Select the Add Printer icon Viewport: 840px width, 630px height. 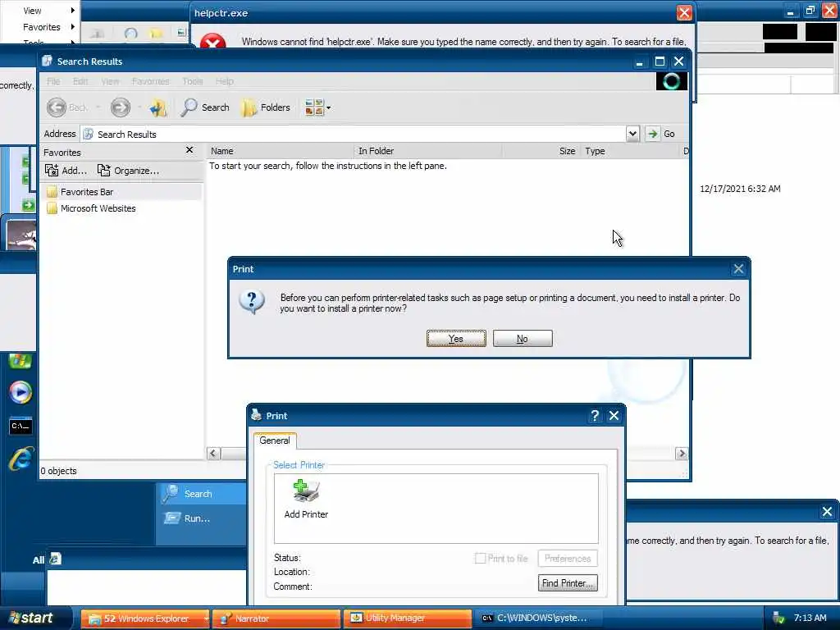(x=306, y=500)
